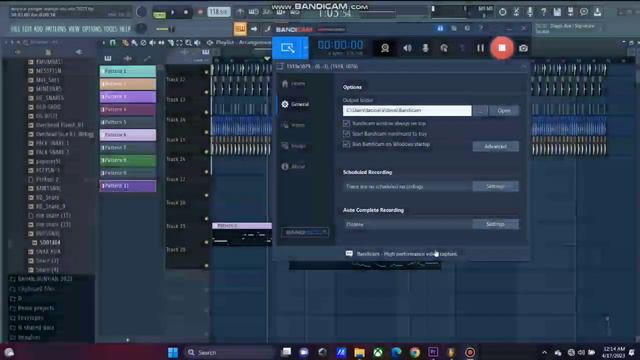Open FL Studio OPTIONS menu
640x360 pixels.
point(92,29)
